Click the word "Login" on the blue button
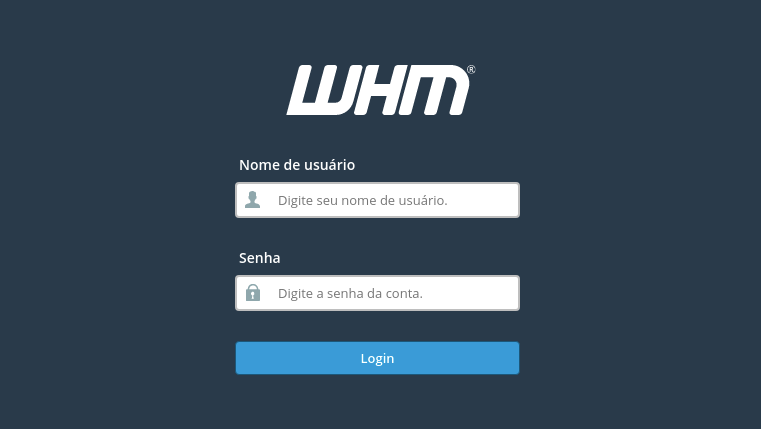This screenshot has width=761, height=429. tap(378, 359)
